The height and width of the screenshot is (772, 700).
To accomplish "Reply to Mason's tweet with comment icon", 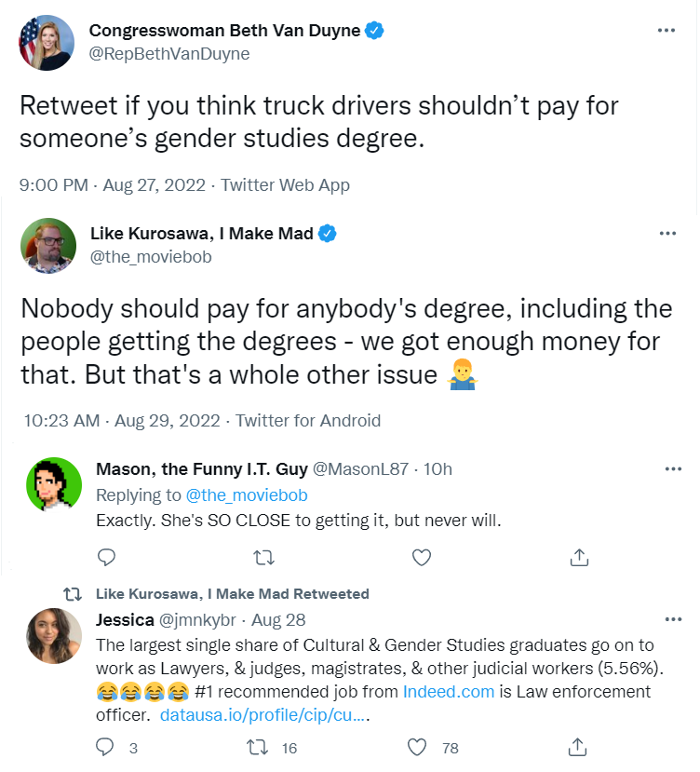I will 107,557.
